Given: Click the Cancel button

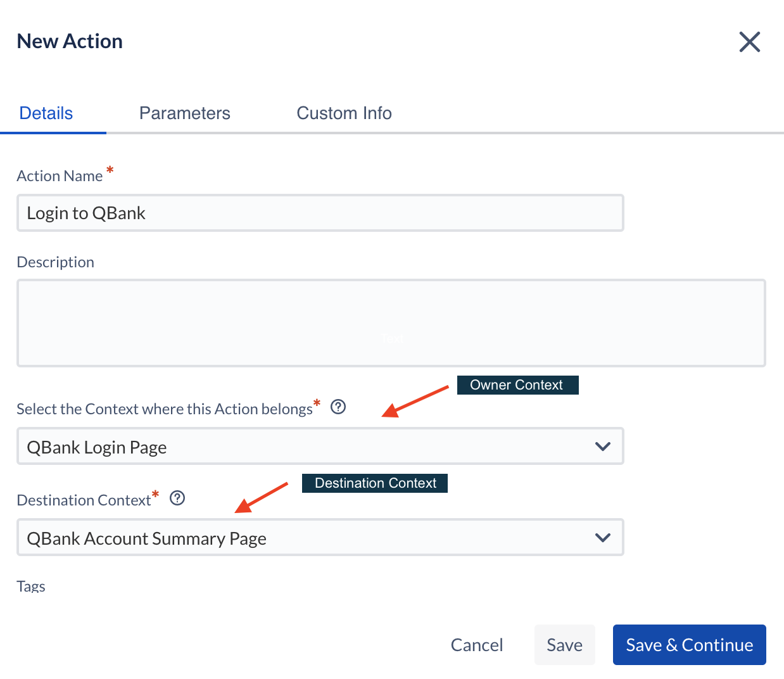Looking at the screenshot, I should point(477,645).
